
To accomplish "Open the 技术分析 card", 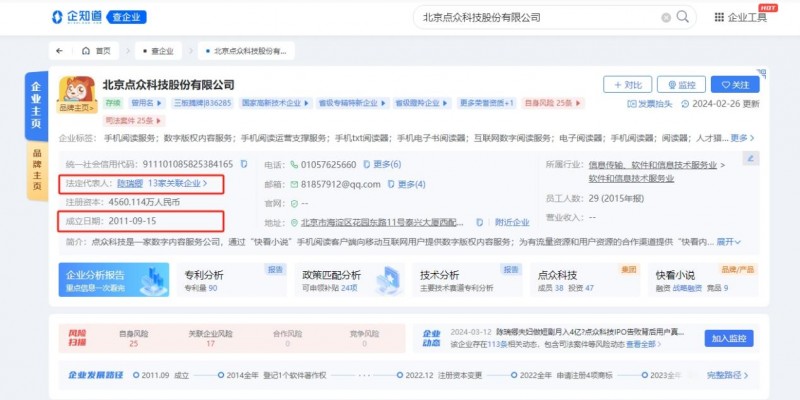I will pos(467,280).
